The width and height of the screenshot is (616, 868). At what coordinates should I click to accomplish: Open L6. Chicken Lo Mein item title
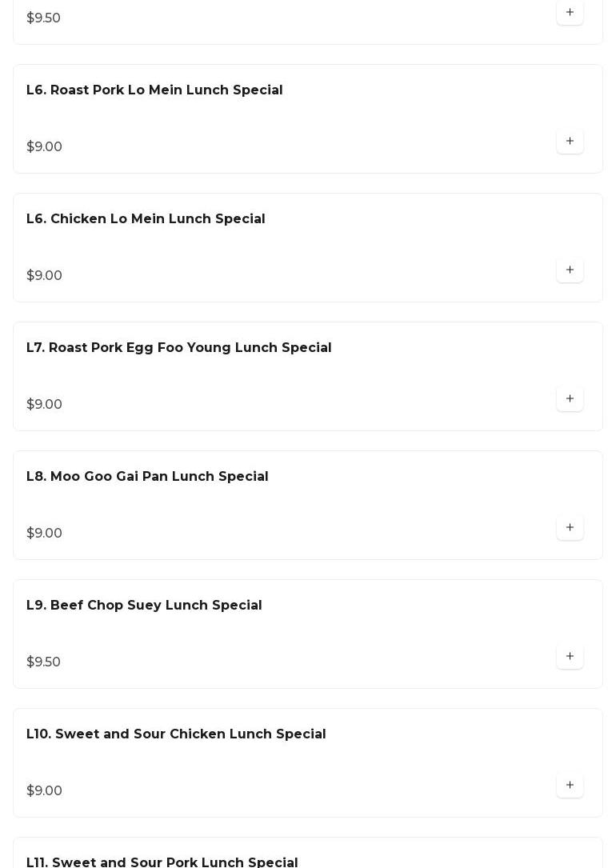146,219
